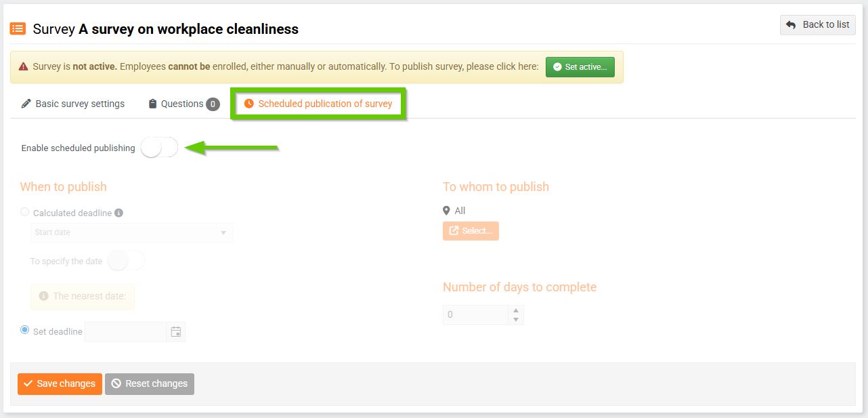Click the Questions count badge

(x=213, y=104)
